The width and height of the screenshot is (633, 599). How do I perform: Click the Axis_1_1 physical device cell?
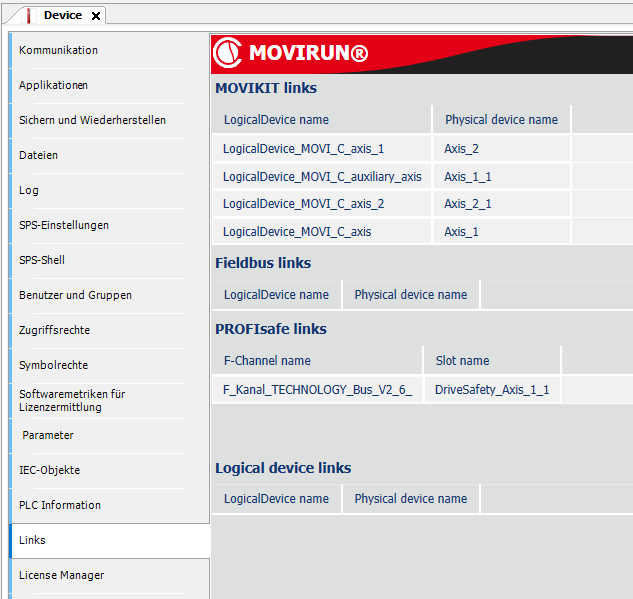502,177
